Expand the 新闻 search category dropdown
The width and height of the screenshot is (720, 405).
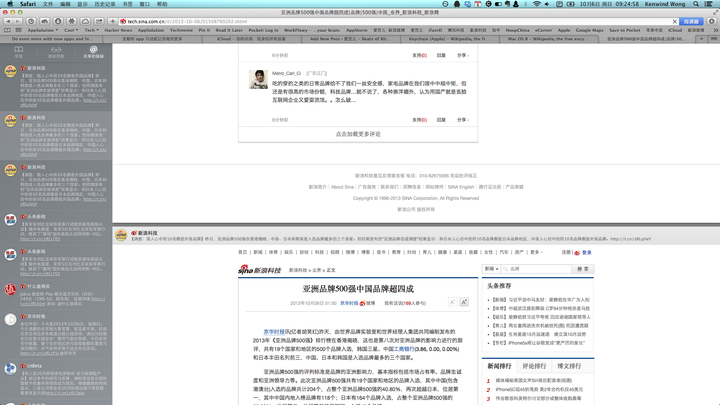pyautogui.click(x=491, y=269)
